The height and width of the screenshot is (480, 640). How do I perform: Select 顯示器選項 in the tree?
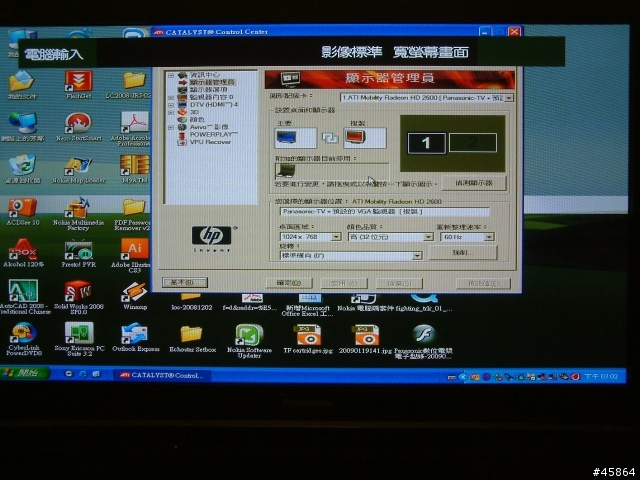point(208,90)
